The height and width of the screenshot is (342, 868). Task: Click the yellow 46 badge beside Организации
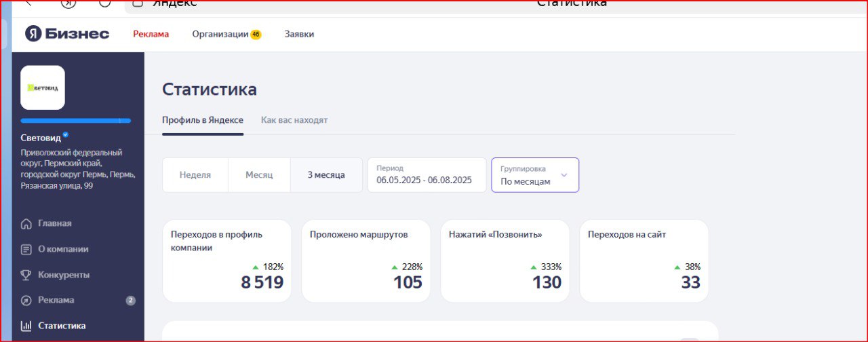(x=256, y=34)
